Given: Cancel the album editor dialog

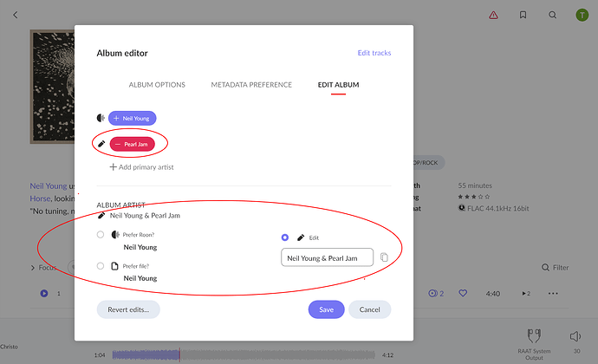Looking at the screenshot, I should (369, 309).
